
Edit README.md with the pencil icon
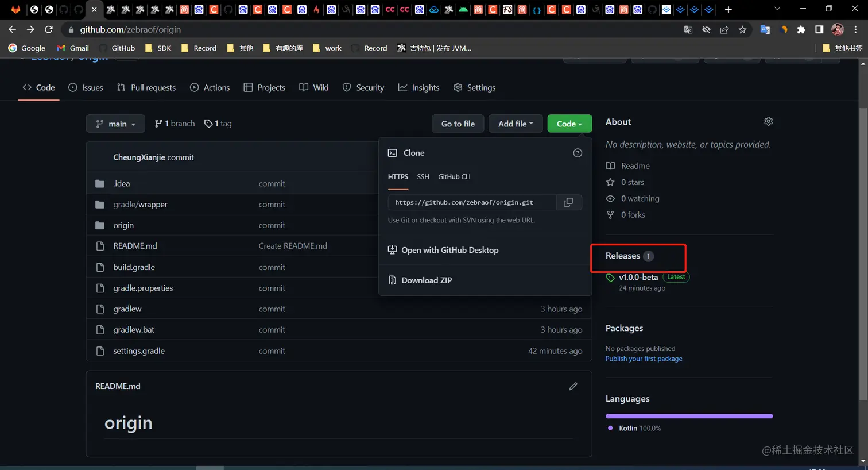coord(573,386)
